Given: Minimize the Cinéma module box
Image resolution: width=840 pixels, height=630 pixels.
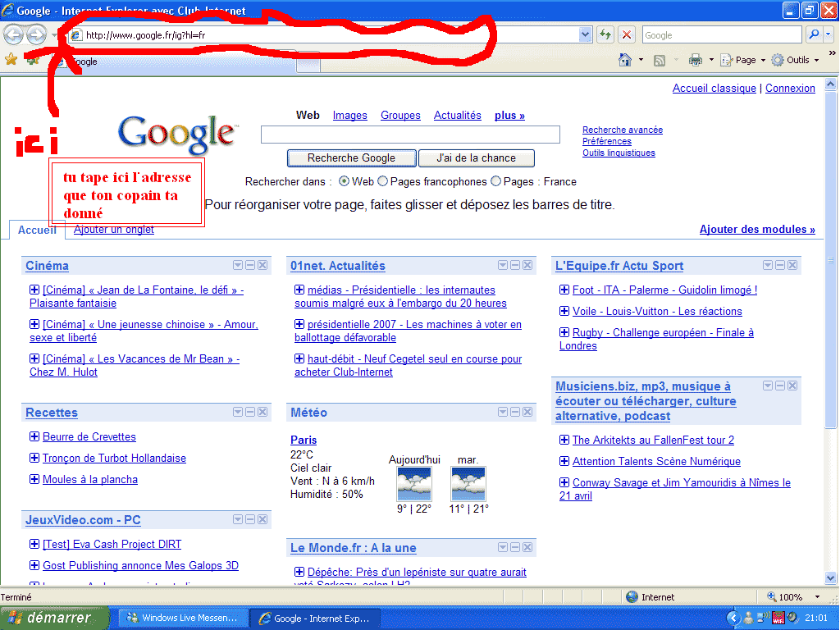Looking at the screenshot, I should point(250,265).
